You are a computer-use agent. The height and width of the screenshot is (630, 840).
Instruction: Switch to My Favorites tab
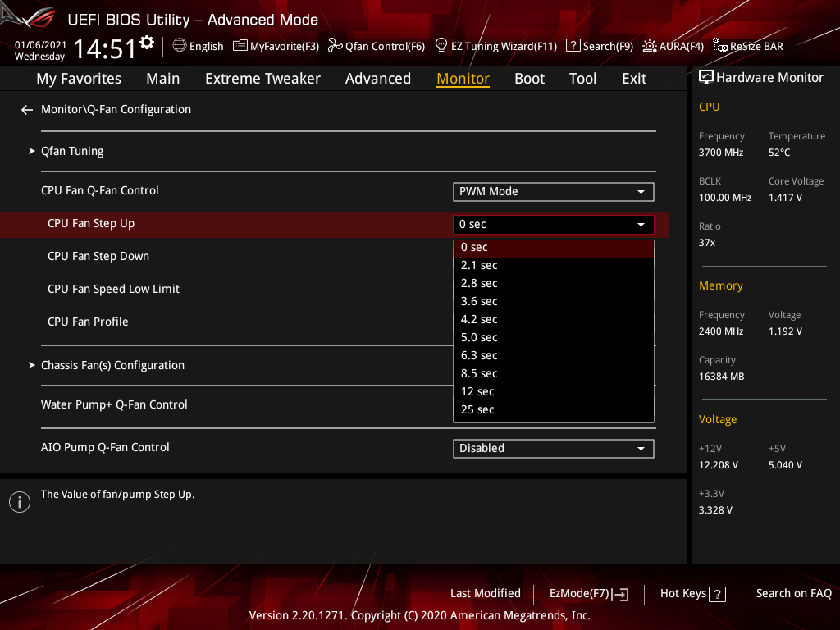[79, 79]
